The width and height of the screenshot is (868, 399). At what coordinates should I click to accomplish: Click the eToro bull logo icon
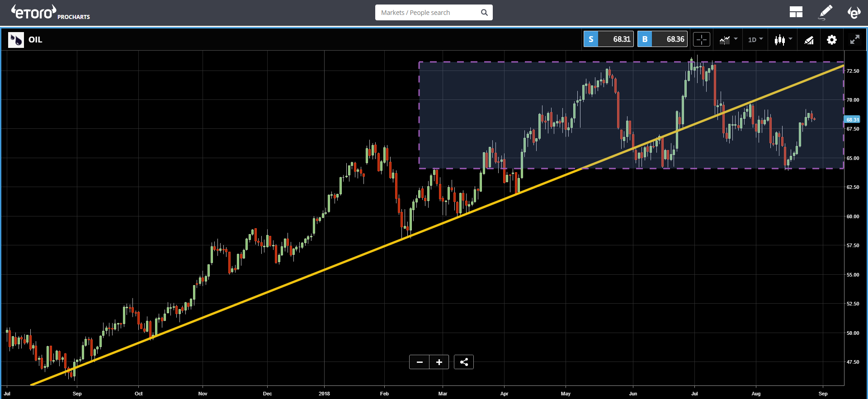854,12
